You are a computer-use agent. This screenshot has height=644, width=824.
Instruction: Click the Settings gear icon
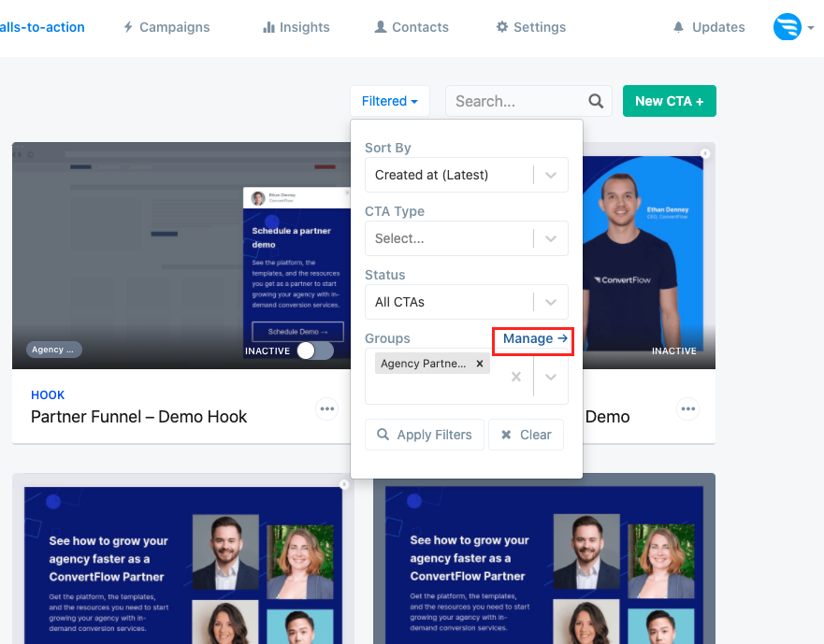(x=502, y=27)
